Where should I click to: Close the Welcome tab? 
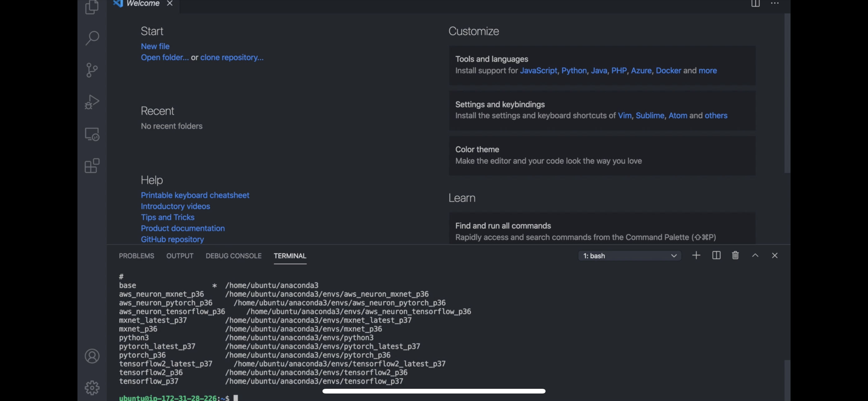170,3
